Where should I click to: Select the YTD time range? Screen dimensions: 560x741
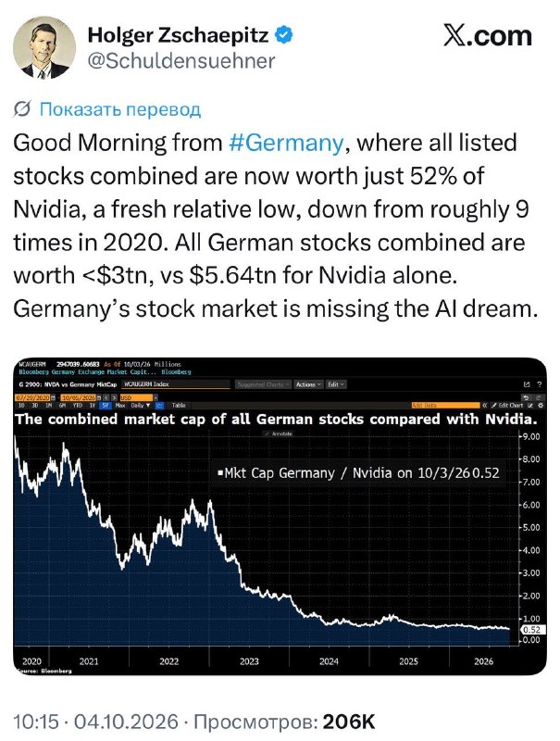click(x=77, y=406)
